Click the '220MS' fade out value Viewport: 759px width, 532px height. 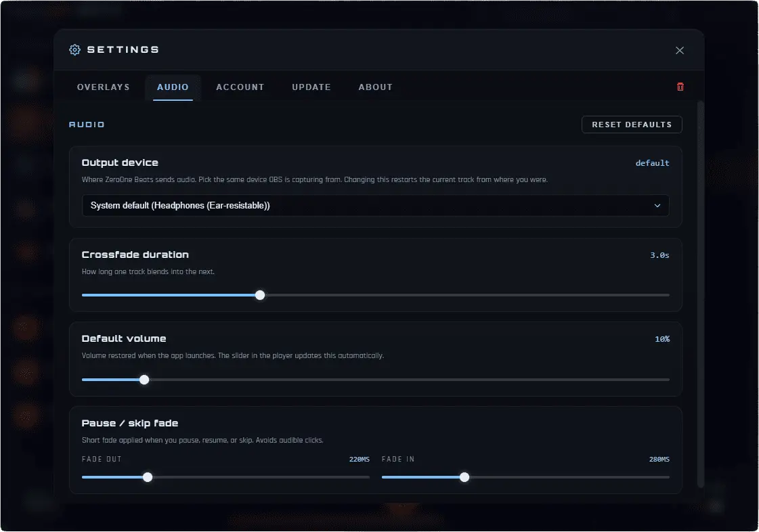pyautogui.click(x=359, y=460)
